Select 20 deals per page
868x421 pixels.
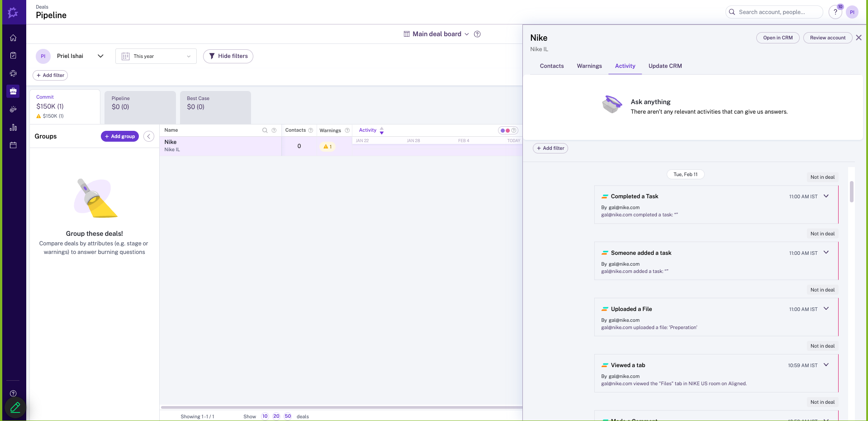coord(276,416)
